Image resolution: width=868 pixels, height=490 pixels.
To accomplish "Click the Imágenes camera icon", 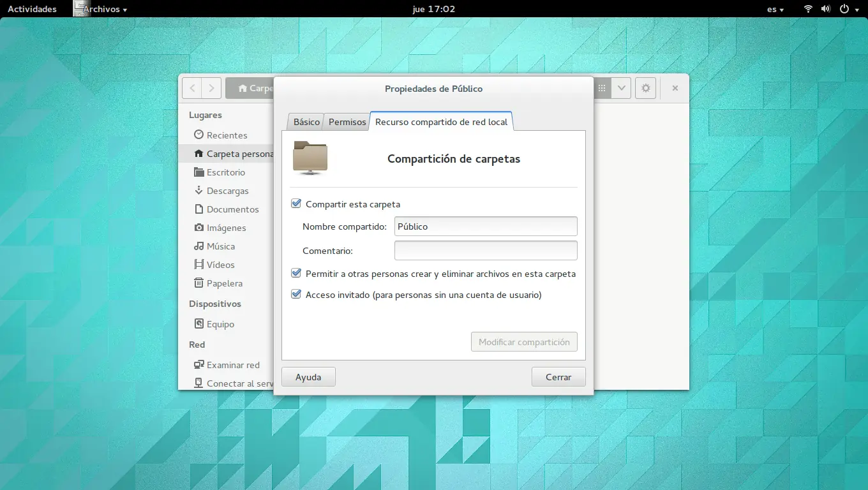I will point(198,228).
